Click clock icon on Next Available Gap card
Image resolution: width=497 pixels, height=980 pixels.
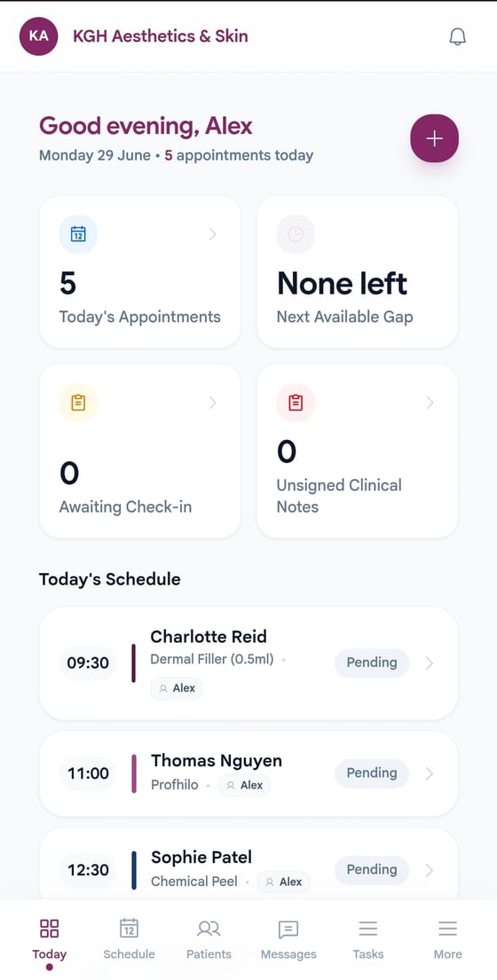(x=296, y=234)
